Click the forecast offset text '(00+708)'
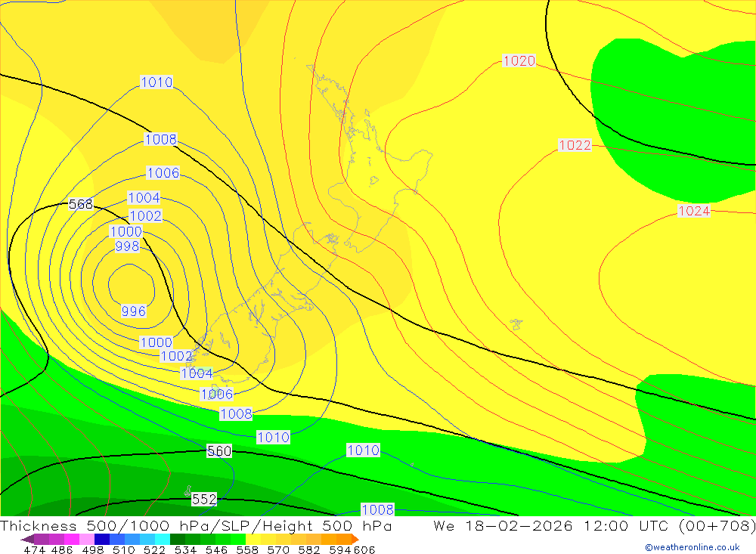 click(x=717, y=525)
